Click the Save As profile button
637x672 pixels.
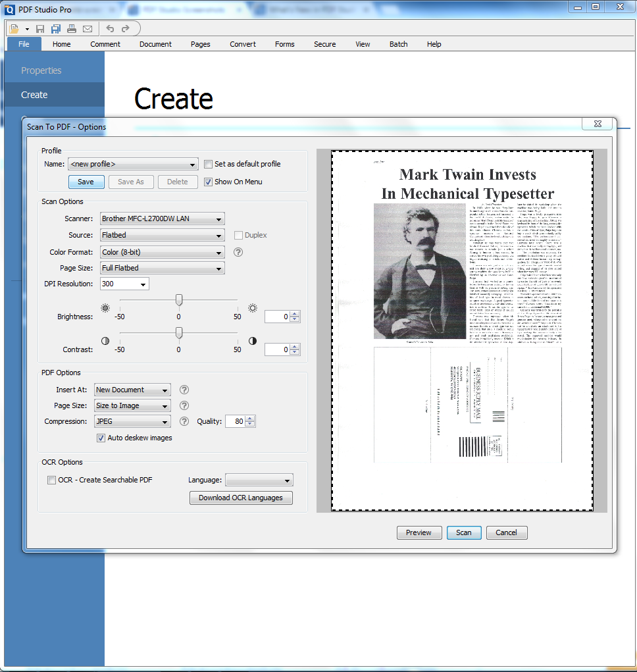(x=131, y=182)
